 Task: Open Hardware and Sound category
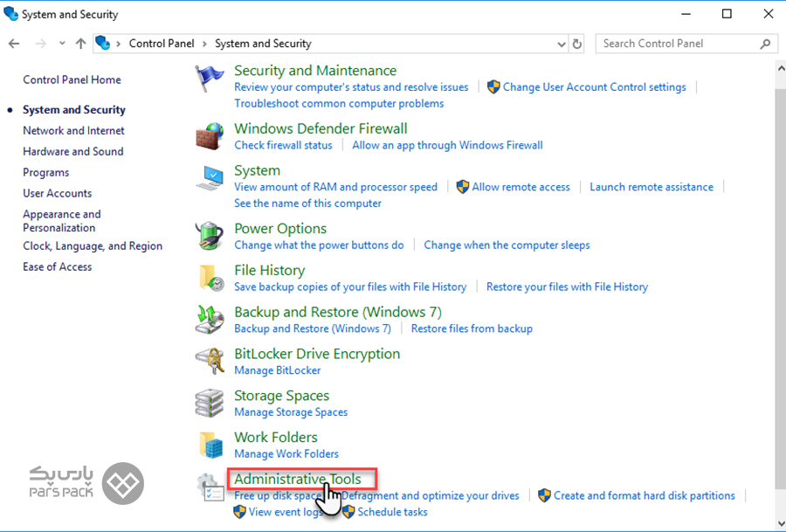tap(72, 151)
